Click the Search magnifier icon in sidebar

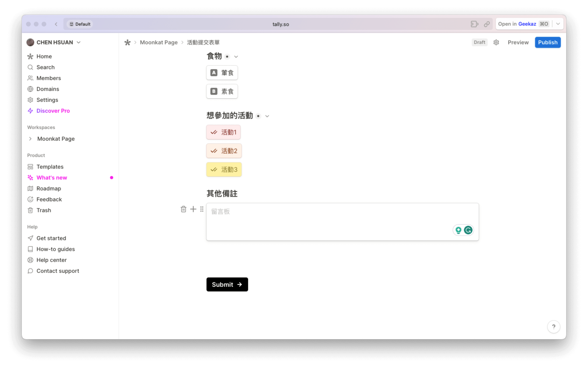coord(30,67)
